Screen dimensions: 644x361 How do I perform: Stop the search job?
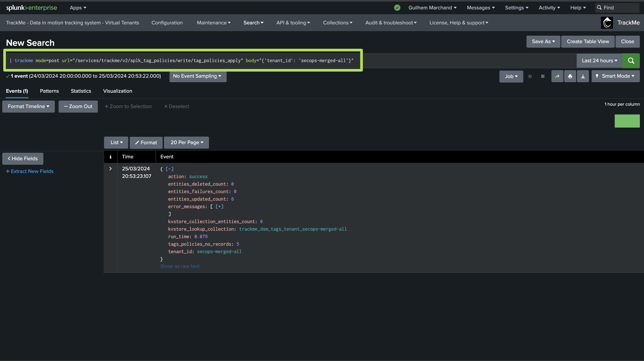pos(542,76)
